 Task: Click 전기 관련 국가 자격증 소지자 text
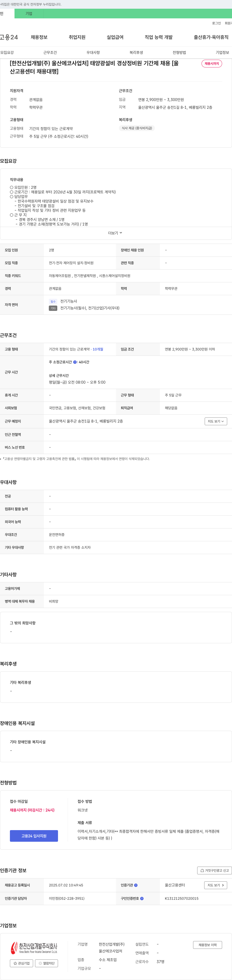[70, 548]
